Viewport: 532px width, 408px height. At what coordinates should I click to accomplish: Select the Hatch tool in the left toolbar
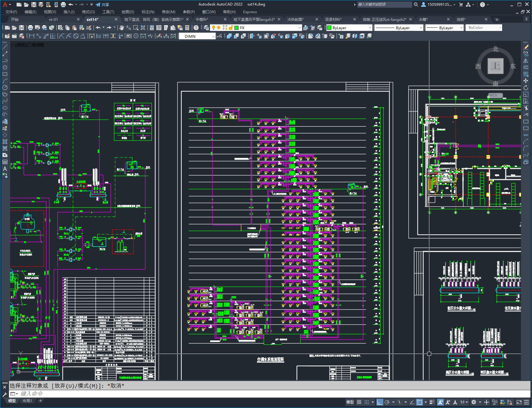click(5, 142)
